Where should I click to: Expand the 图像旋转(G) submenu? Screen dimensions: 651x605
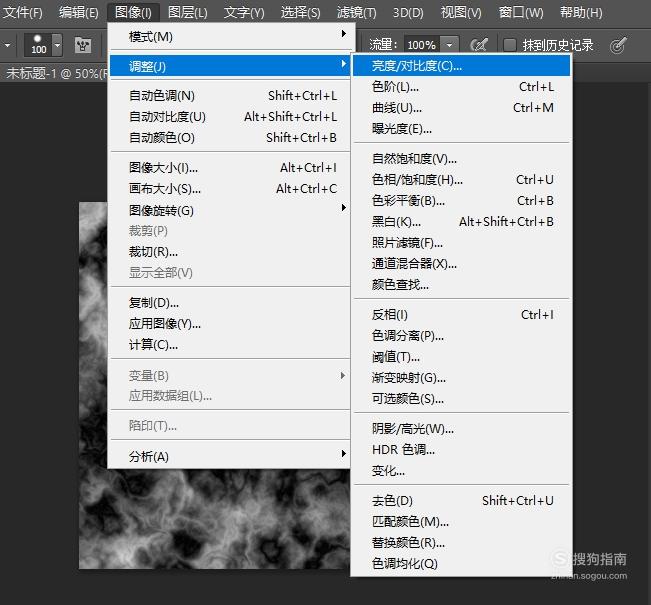coord(230,210)
